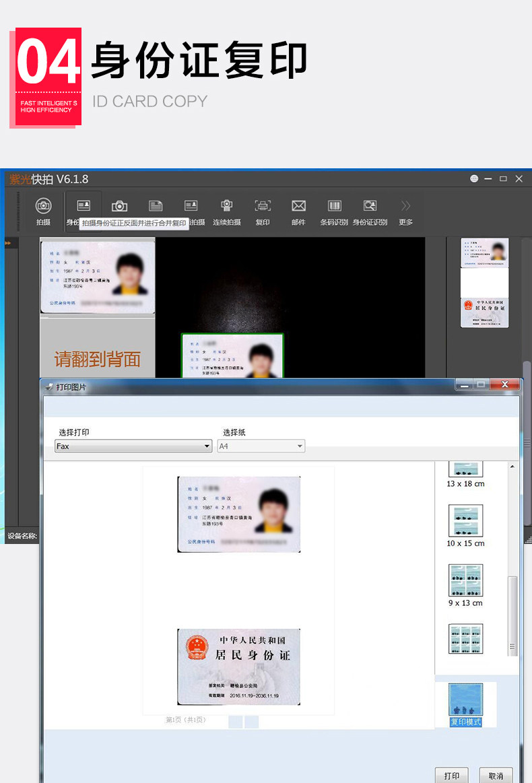Image resolution: width=532 pixels, height=783 pixels.
Task: Click the 设备名称 label in status bar
Action: point(22,536)
